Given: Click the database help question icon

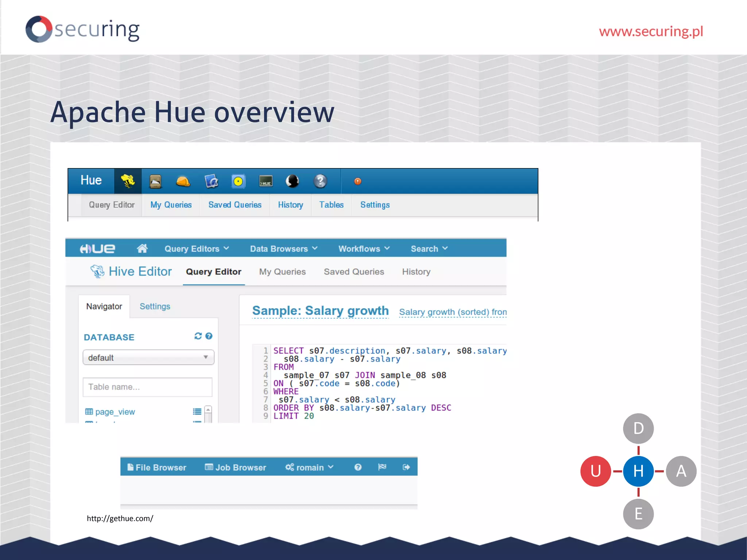Looking at the screenshot, I should (209, 336).
